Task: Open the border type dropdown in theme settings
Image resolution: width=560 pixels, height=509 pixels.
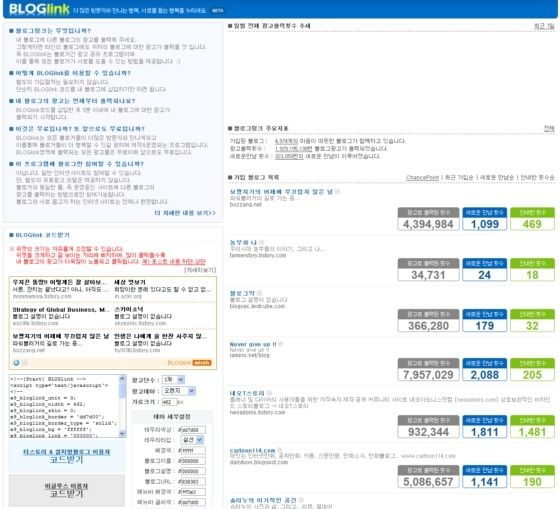Action: pyautogui.click(x=192, y=440)
